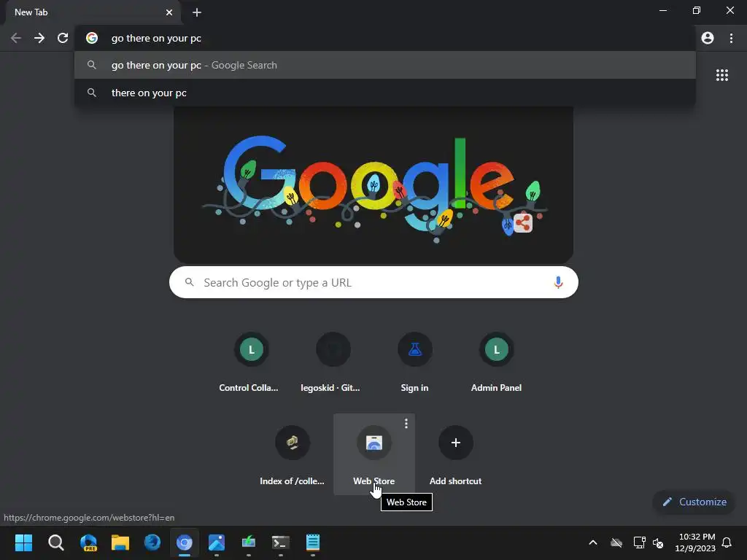Open the Sign in shortcut
The width and height of the screenshot is (747, 560).
click(414, 363)
